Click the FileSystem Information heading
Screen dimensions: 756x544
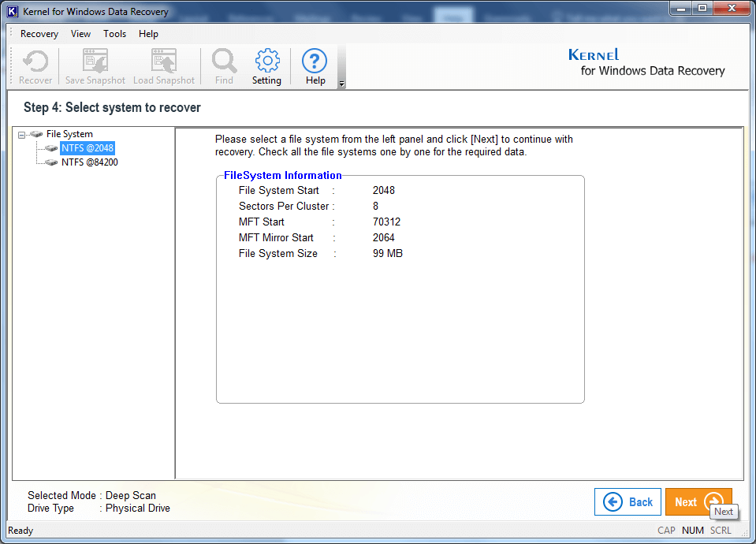(282, 176)
